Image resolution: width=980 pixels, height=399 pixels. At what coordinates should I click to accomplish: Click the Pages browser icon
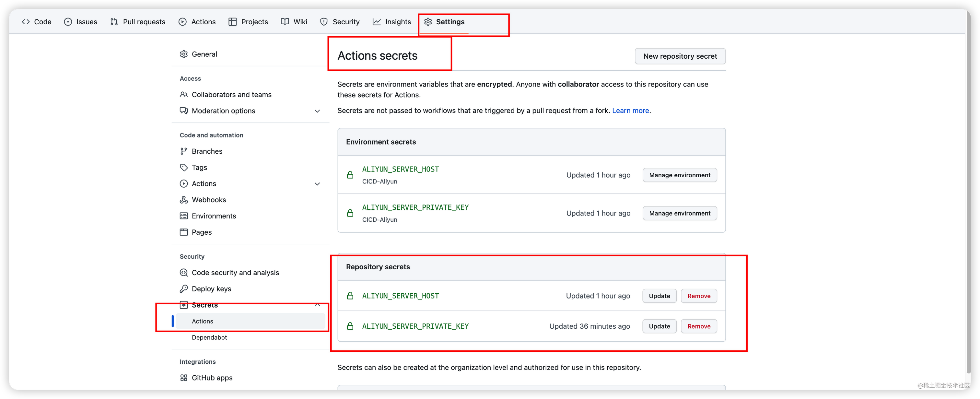point(184,232)
